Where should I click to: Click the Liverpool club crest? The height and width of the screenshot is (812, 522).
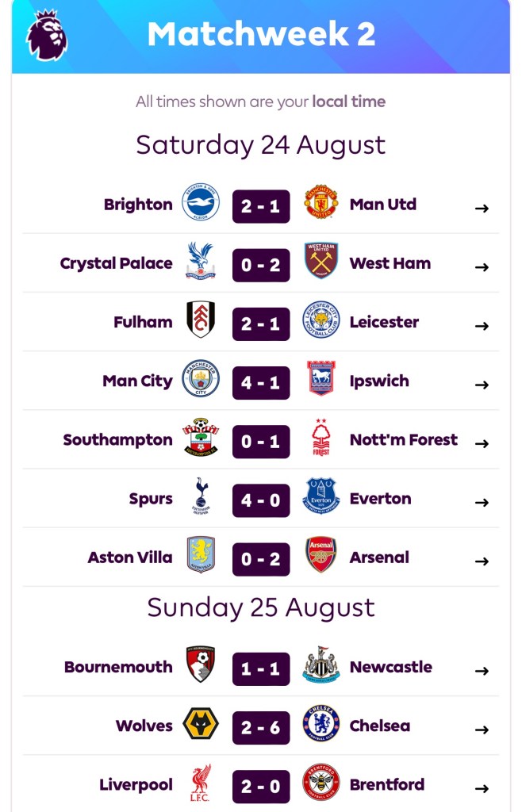tap(201, 784)
